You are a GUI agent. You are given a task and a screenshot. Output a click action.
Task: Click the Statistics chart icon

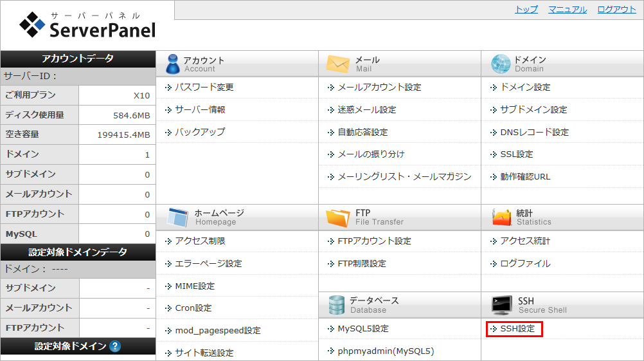501,218
